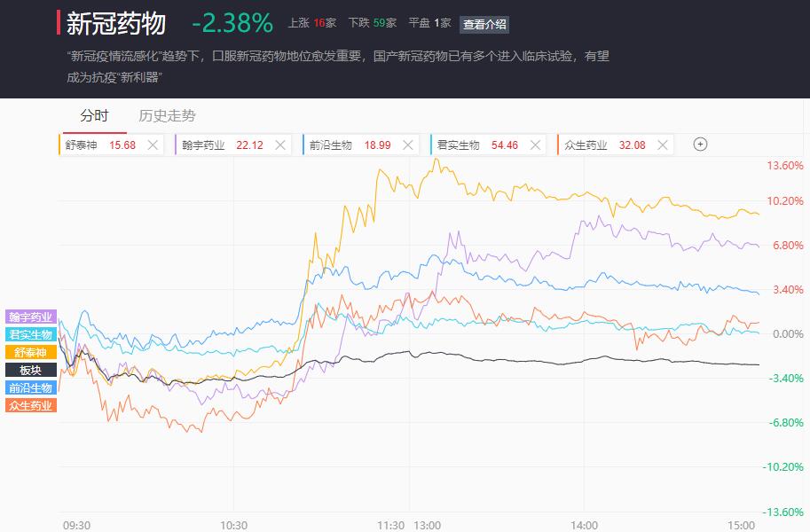The height and width of the screenshot is (532, 810).
Task: Toggle the 君实生物 cyan legend label
Action: (31, 334)
